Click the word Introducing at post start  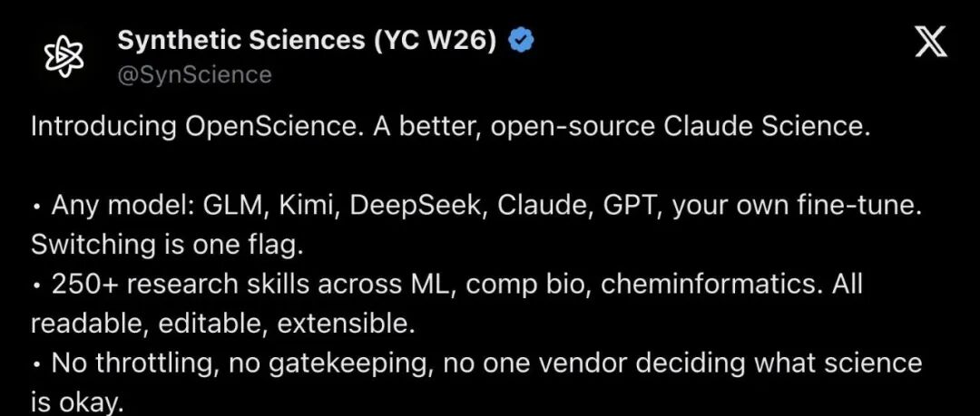click(x=103, y=127)
